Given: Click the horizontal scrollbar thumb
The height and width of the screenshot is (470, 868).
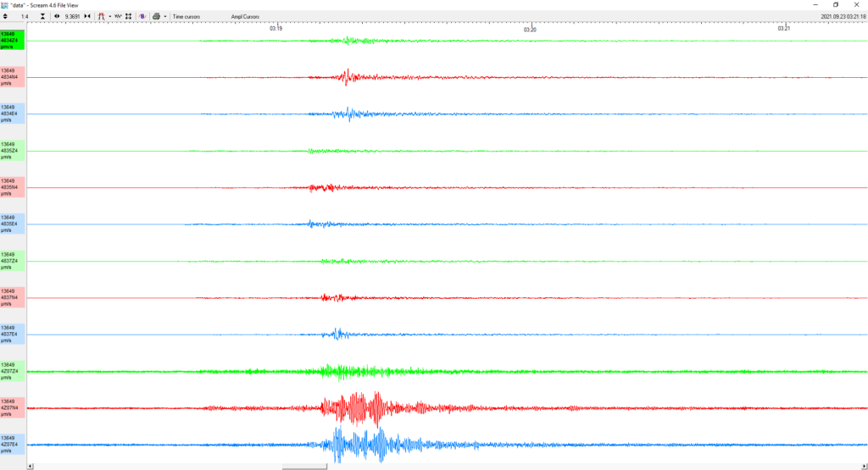Looking at the screenshot, I should [304, 467].
